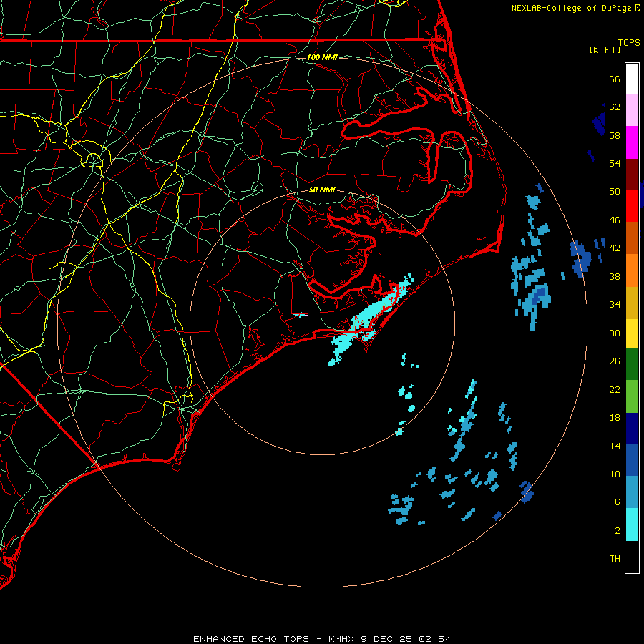
Task: Click the gold 34 K FT swatch
Action: pyautogui.click(x=632, y=303)
